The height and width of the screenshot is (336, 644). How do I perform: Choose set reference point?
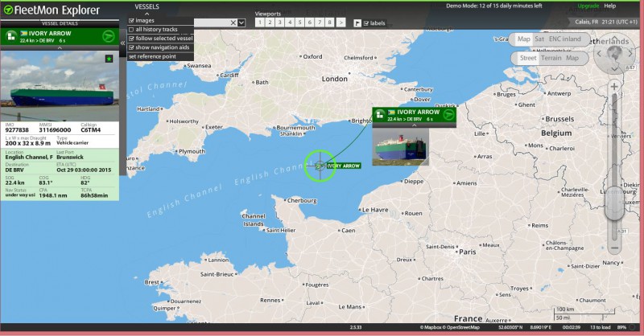click(x=152, y=56)
